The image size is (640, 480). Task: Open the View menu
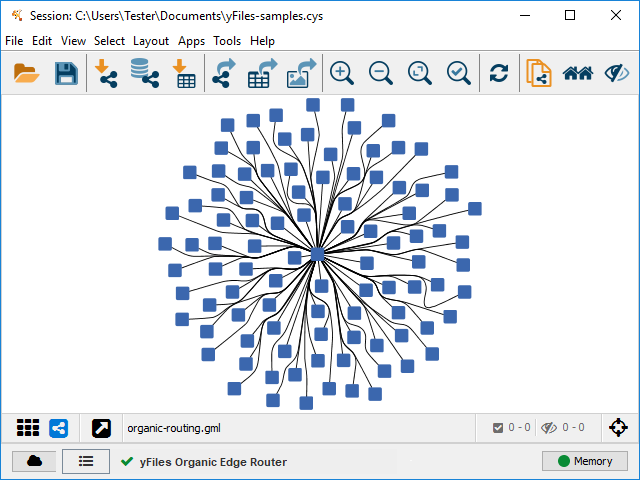tap(73, 41)
